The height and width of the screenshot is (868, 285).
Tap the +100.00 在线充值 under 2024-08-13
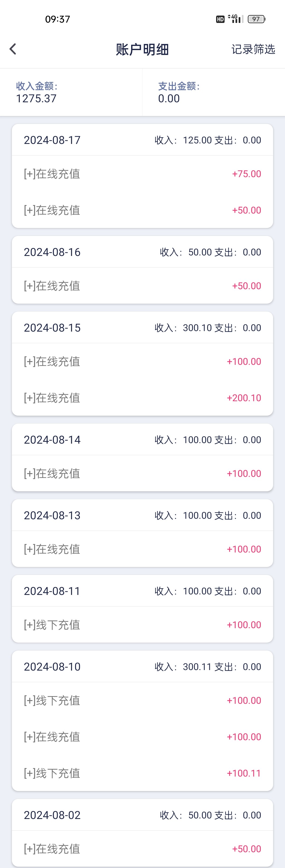tap(142, 549)
